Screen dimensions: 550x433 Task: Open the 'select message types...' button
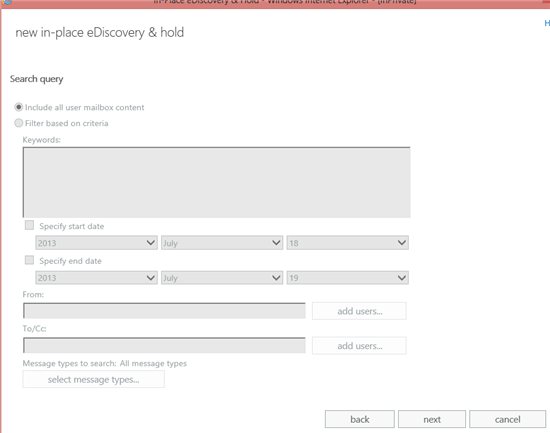[93, 379]
